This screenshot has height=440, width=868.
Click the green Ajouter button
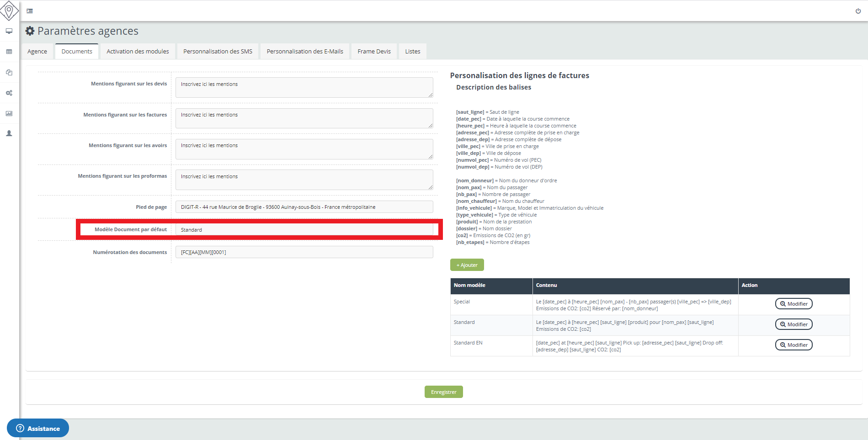467,265
